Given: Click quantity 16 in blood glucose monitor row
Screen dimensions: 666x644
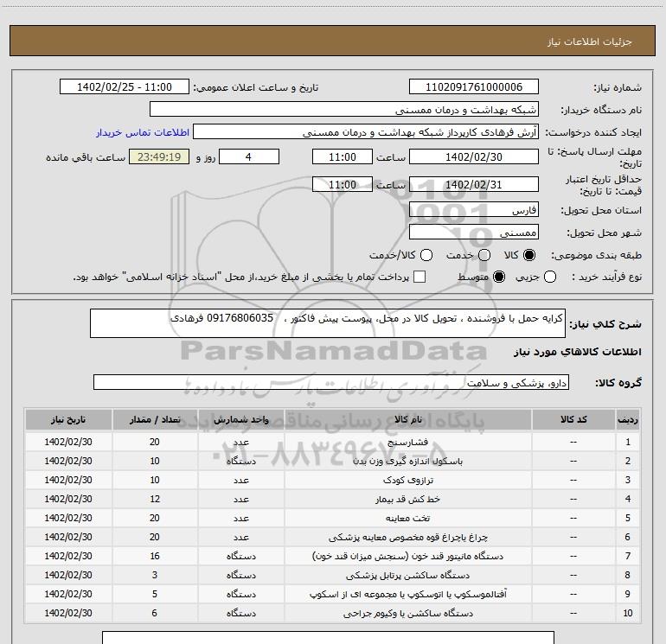Looking at the screenshot, I should [155, 556].
